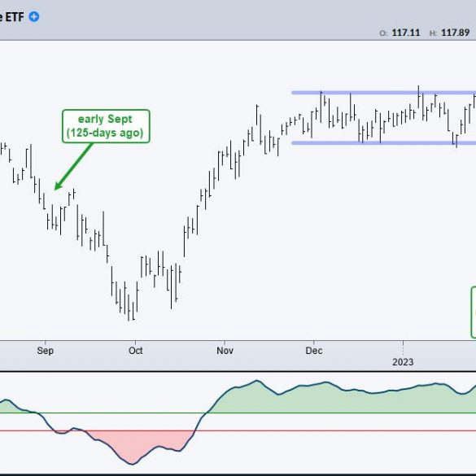Click the 2023 year label
This screenshot has width=476, height=476.
403,362
